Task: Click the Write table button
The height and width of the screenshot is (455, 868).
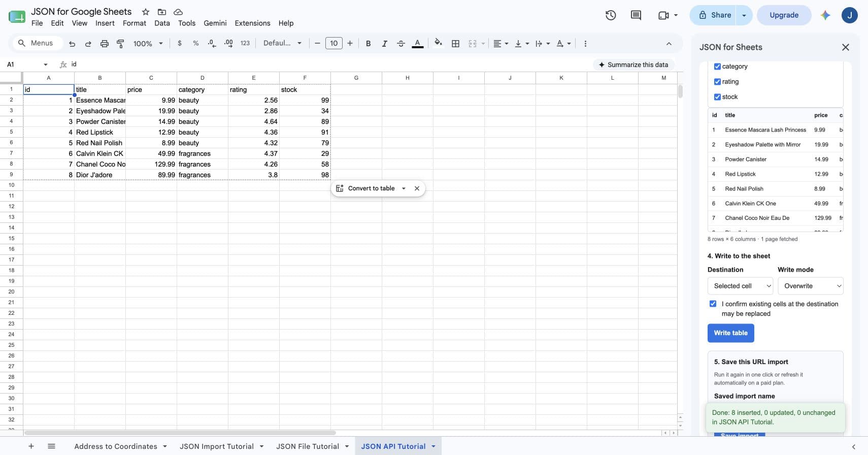Action: 731,333
